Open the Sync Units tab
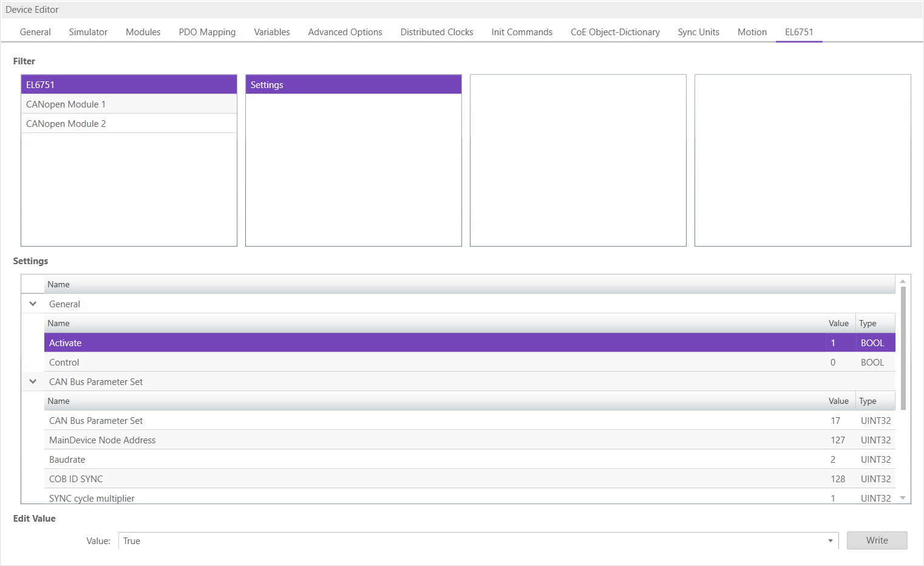924x566 pixels. pyautogui.click(x=698, y=32)
